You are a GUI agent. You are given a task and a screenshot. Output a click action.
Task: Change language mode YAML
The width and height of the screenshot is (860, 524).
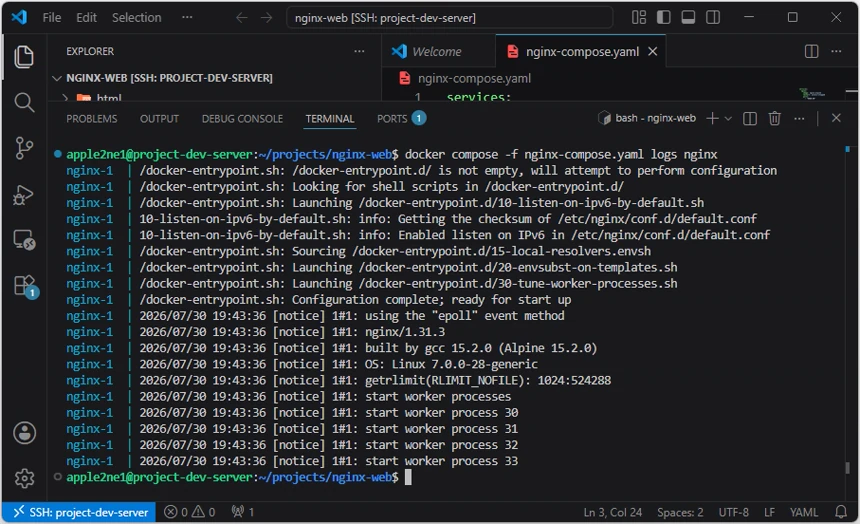pyautogui.click(x=804, y=512)
